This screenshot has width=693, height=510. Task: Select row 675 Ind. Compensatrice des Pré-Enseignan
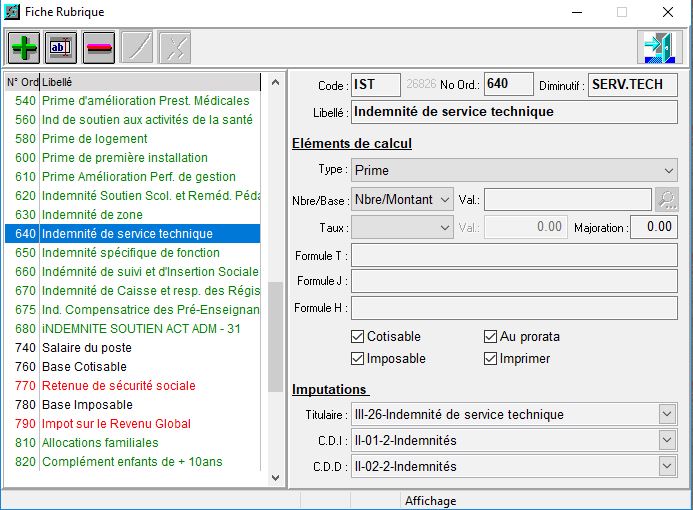[x=133, y=310]
